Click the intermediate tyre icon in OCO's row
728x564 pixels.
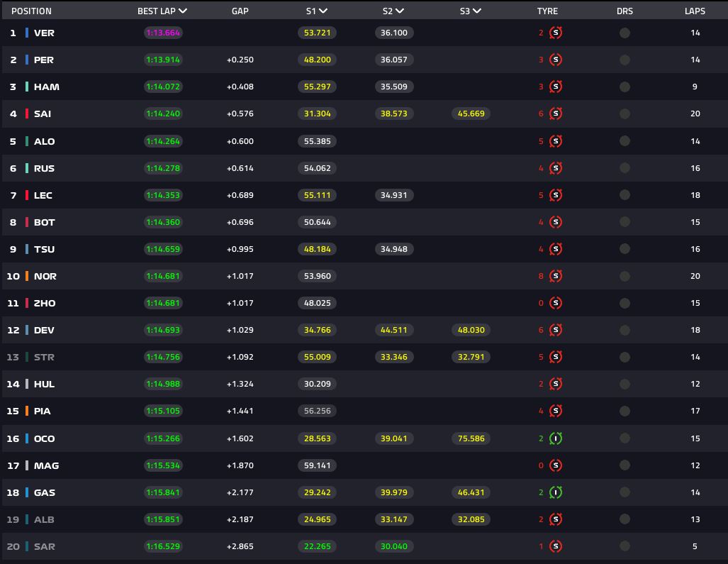tap(556, 438)
